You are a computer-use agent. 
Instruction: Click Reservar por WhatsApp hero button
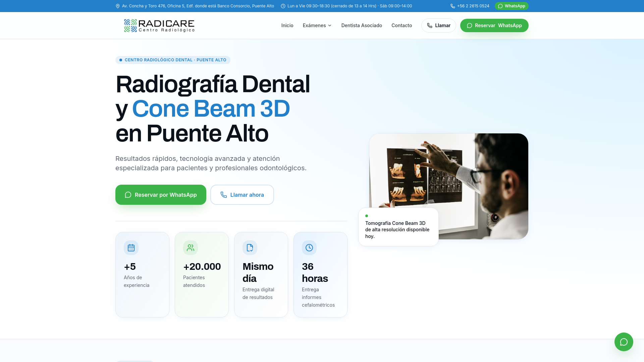click(x=161, y=195)
